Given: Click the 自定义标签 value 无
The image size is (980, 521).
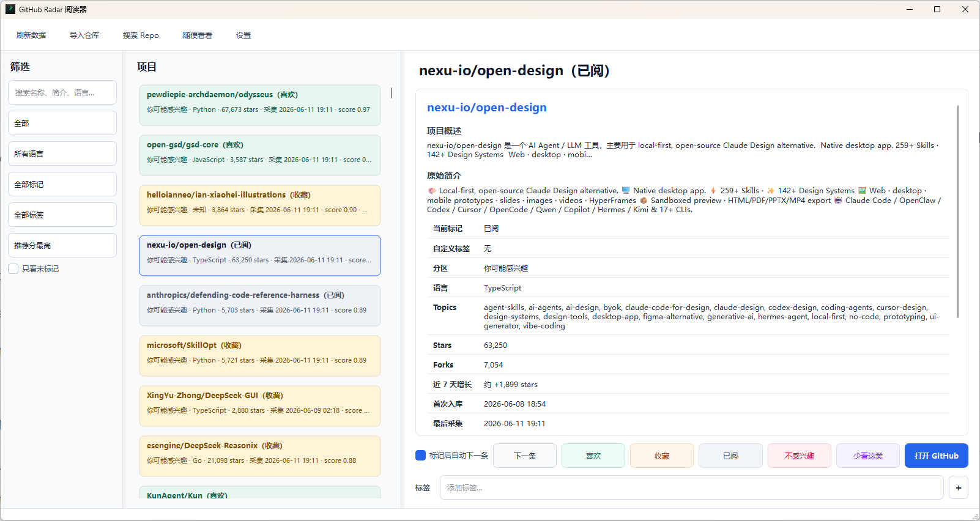Looking at the screenshot, I should coord(488,249).
